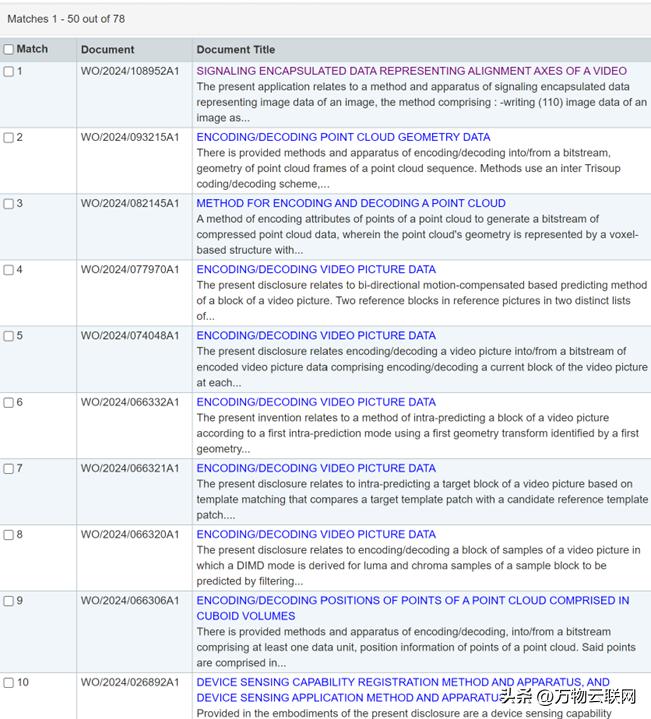Mark the checkbox for match 4
651x719 pixels.
coord(9,270)
